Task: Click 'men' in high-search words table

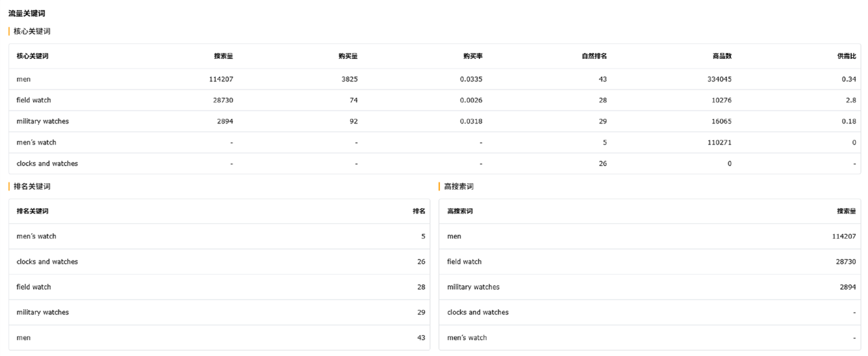Action: point(454,237)
